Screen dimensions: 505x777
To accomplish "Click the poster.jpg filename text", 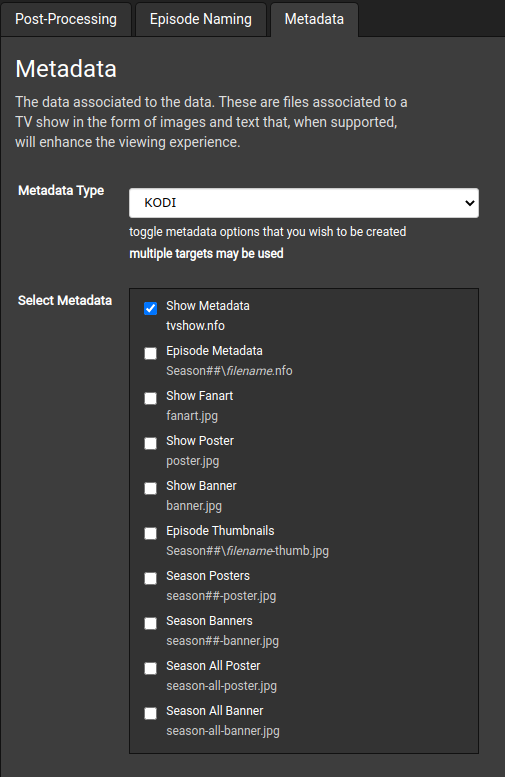I will [x=192, y=461].
